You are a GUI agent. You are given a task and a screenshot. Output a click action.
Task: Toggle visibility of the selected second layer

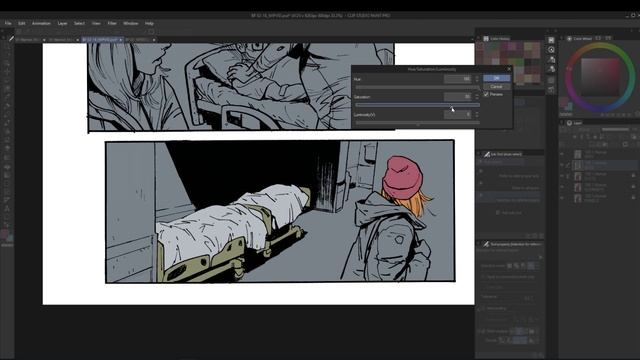tap(562, 165)
